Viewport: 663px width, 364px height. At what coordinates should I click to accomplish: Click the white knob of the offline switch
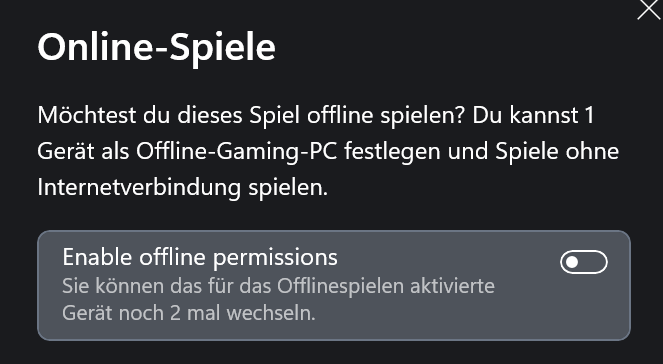pyautogui.click(x=572, y=263)
